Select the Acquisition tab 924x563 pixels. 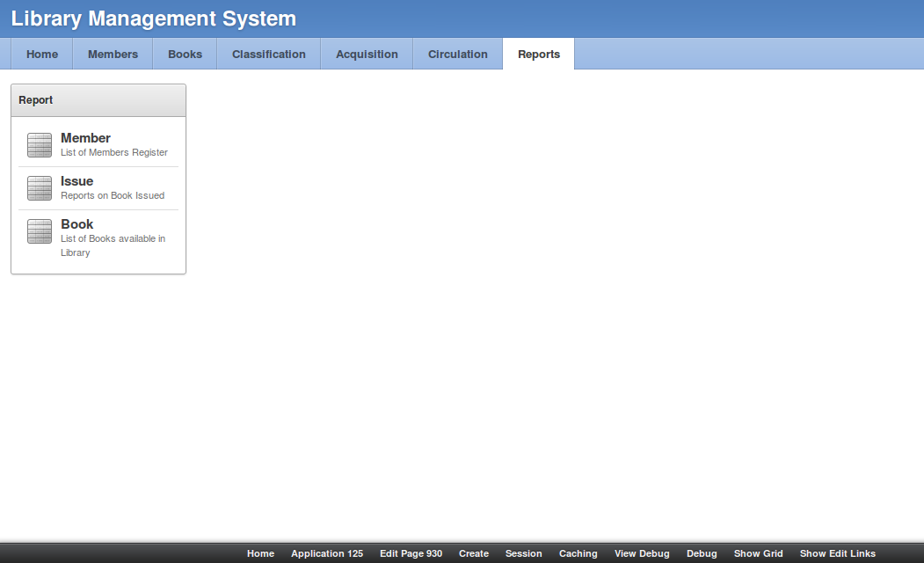point(367,55)
